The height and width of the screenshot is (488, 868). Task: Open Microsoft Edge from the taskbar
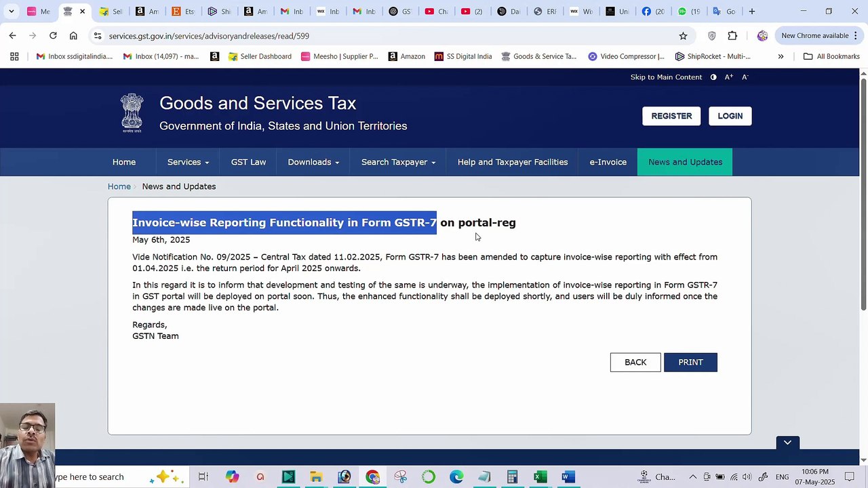click(456, 477)
